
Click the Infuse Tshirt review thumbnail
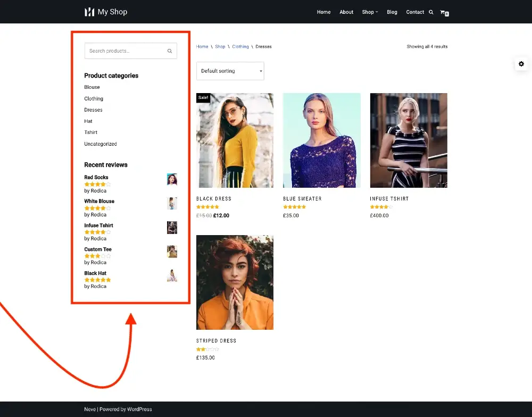[171, 227]
